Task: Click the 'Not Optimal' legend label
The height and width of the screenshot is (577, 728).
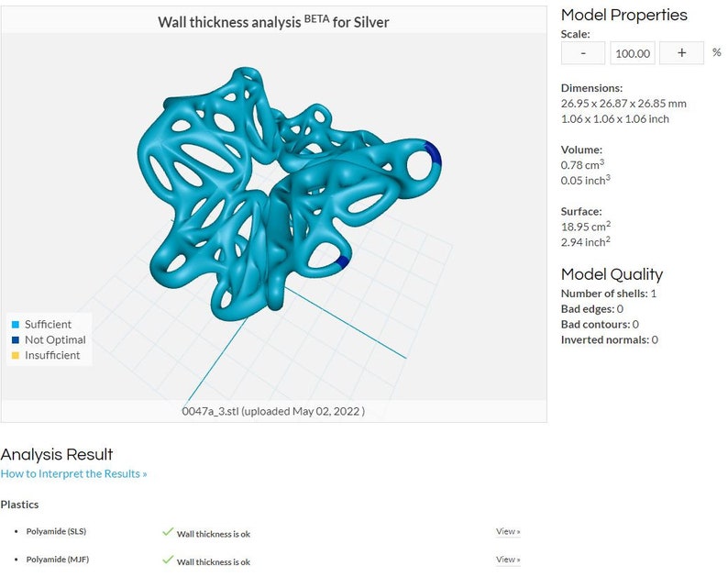Action: pos(55,339)
